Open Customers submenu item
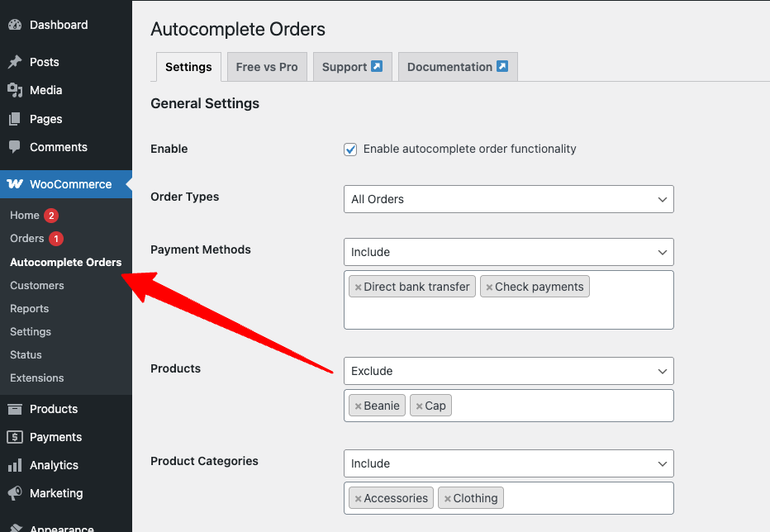Image resolution: width=770 pixels, height=532 pixels. (37, 285)
